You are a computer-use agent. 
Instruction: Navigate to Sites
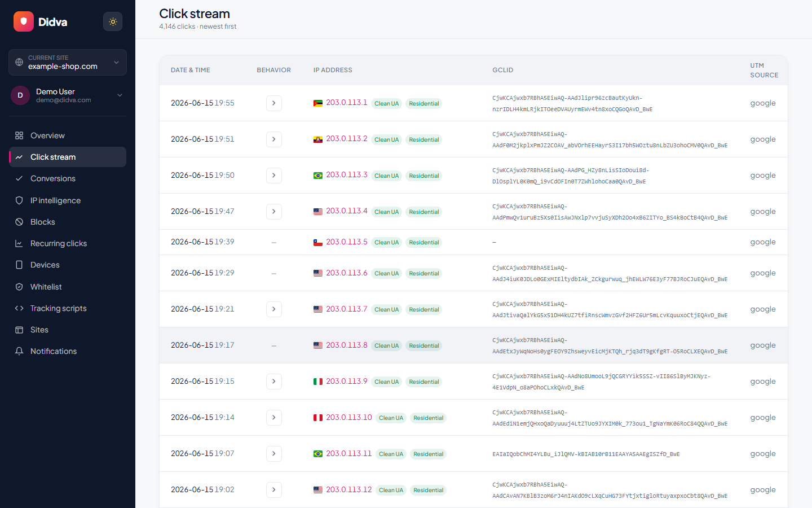click(x=68, y=330)
